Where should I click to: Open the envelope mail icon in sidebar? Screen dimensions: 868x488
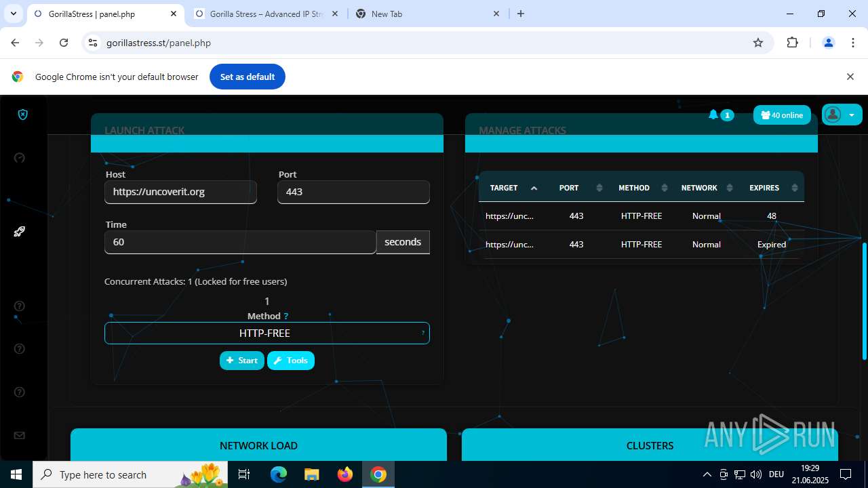tap(20, 436)
